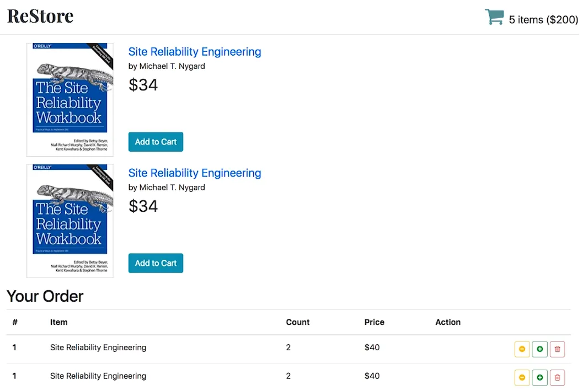The width and height of the screenshot is (588, 390).
Task: Select the item name in first order row
Action: (98, 348)
